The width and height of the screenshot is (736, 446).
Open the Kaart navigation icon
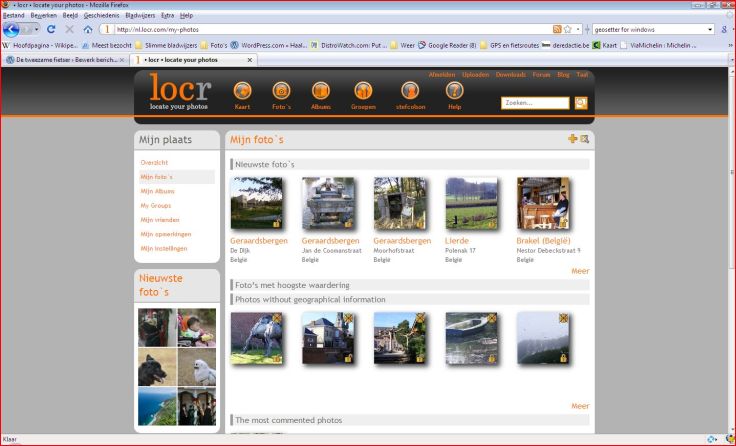(242, 91)
